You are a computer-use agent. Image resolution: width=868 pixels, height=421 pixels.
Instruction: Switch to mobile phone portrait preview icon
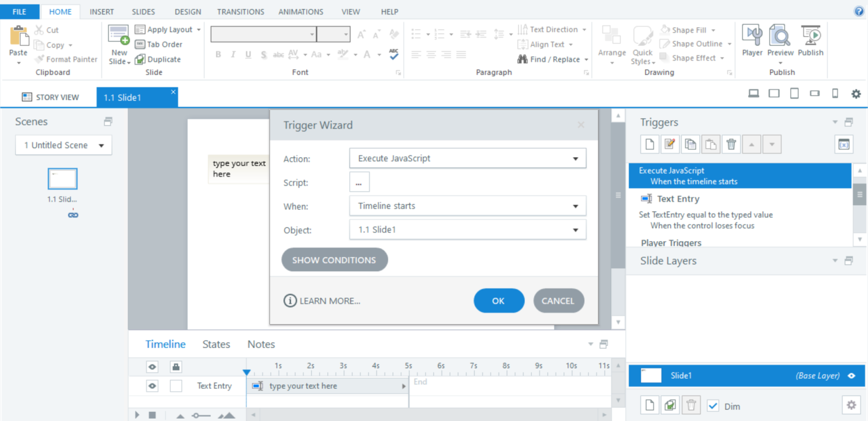[835, 94]
